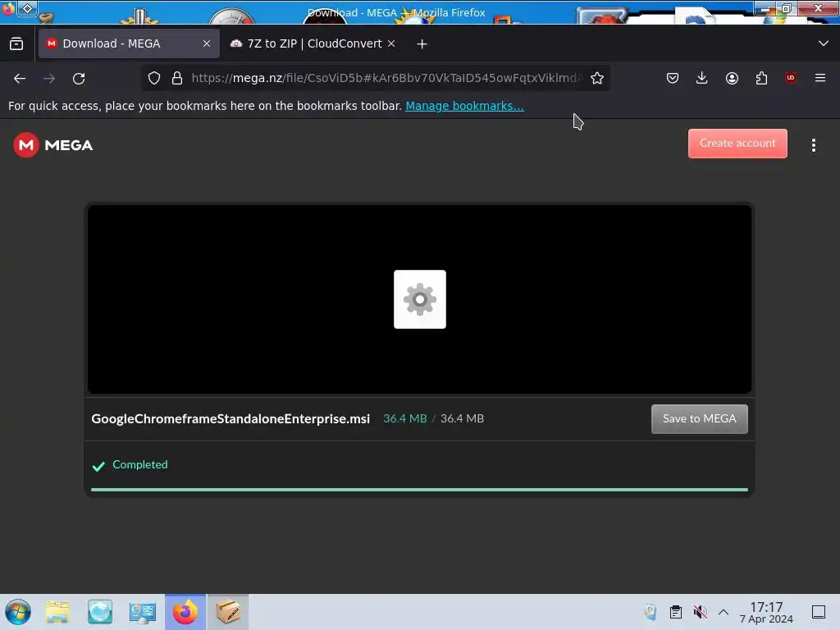This screenshot has height=630, width=840.
Task: Open MEGA three-dot options menu
Action: point(813,145)
